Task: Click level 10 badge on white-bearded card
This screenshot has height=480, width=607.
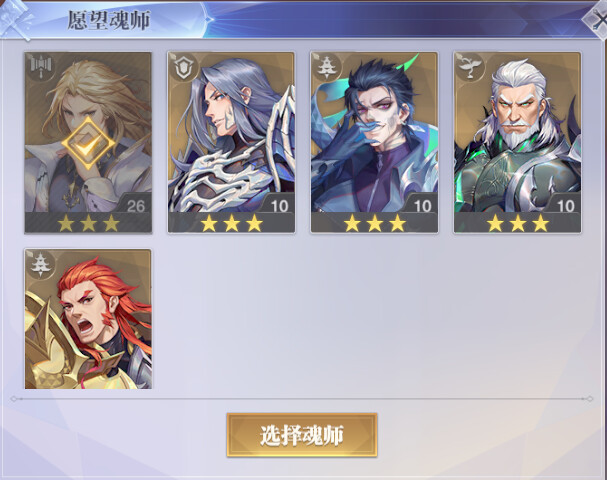Action: point(564,204)
